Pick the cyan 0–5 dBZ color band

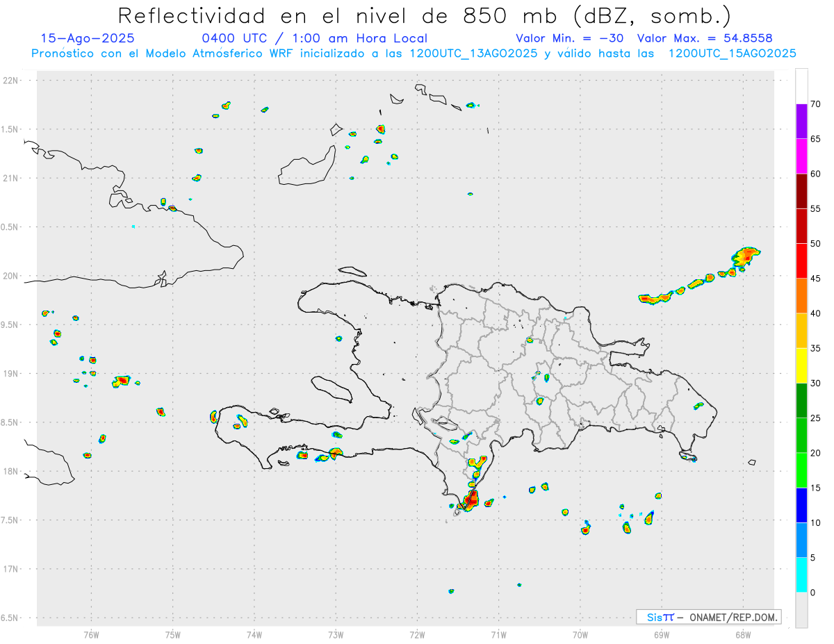tap(801, 575)
